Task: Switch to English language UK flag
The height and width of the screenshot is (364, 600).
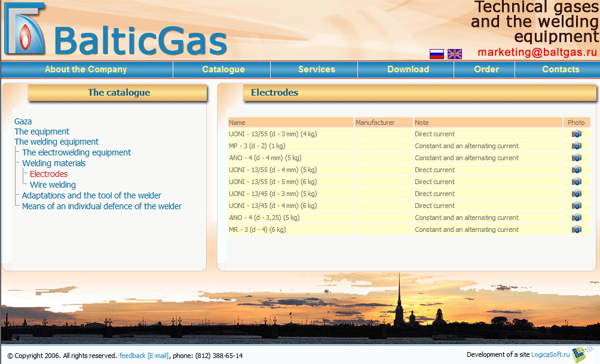Action: pos(455,54)
